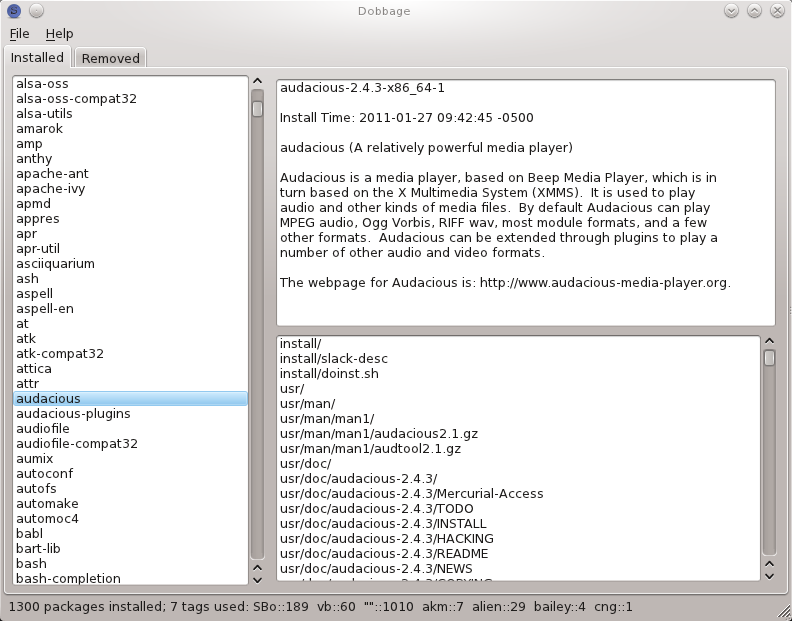Viewport: 792px width, 621px height.
Task: Select apr-util package
Action: (130, 249)
